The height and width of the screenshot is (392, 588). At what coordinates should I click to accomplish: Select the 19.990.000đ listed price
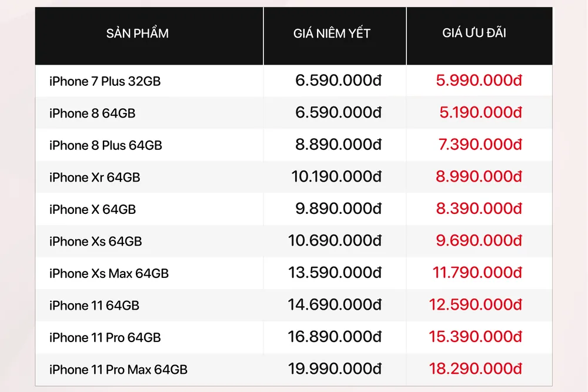(335, 368)
